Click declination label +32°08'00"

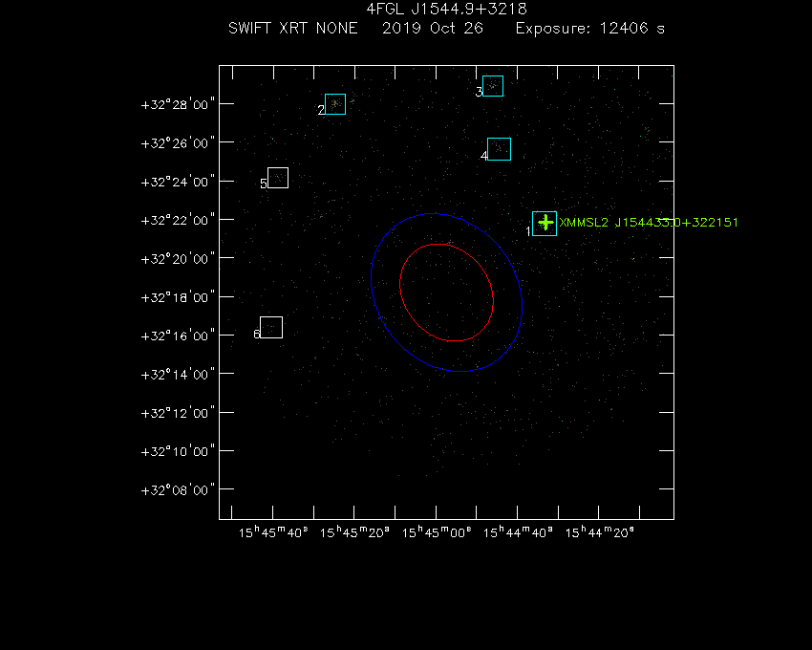[x=178, y=489]
